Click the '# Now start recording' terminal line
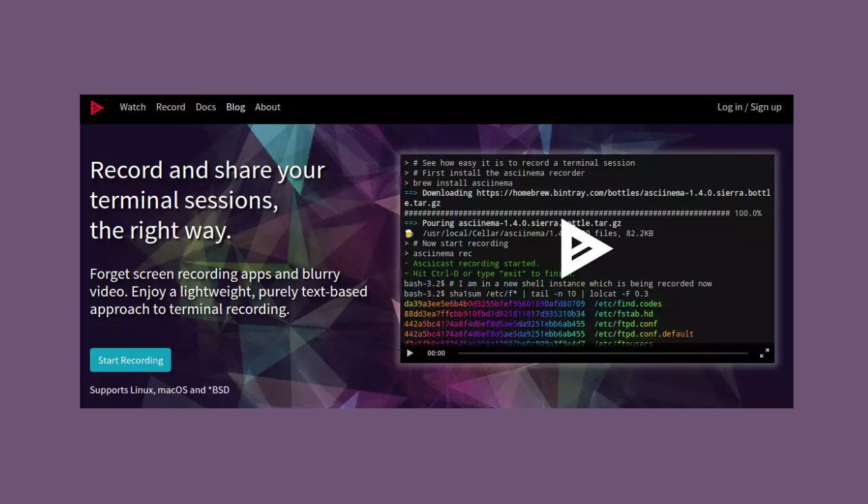The height and width of the screenshot is (504, 868). 456,243
